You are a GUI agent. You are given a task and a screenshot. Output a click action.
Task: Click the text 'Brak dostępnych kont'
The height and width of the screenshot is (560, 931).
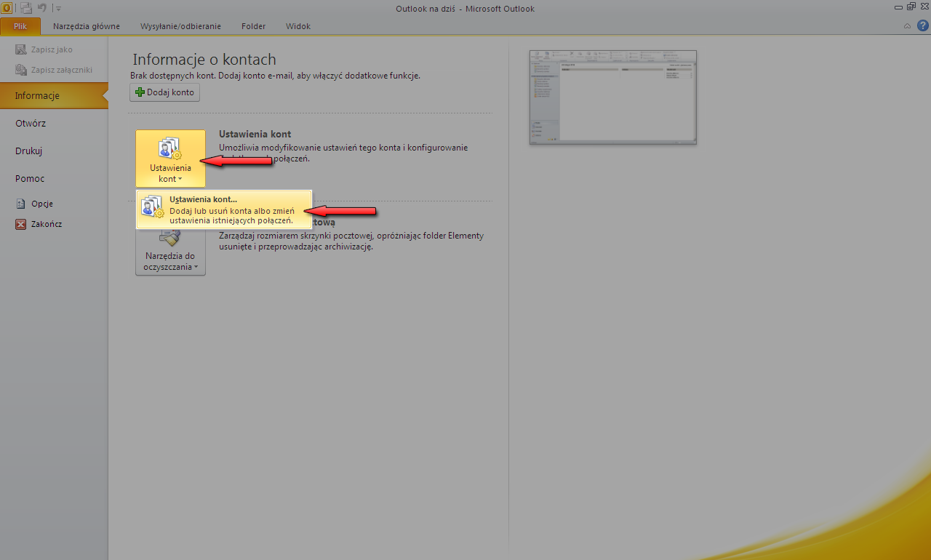tap(172, 76)
